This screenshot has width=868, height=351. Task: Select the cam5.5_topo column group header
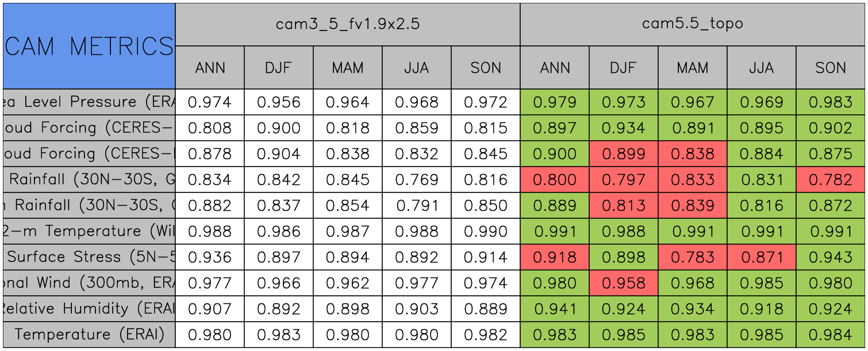point(692,24)
